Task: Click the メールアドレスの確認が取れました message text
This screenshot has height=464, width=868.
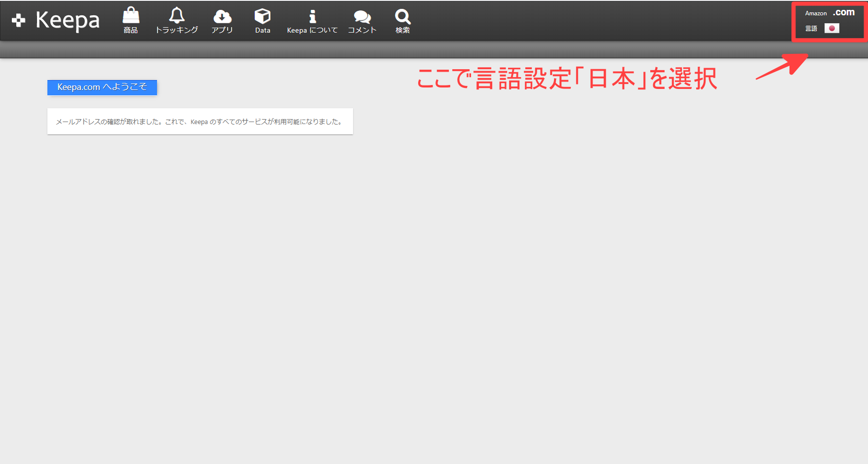Action: coord(199,122)
